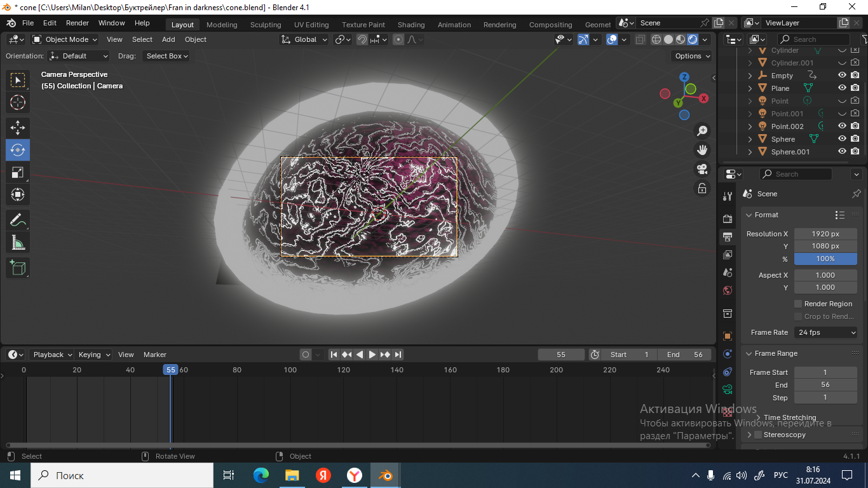Open the Object Mode dropdown
This screenshot has height=488, width=868.
(x=65, y=39)
